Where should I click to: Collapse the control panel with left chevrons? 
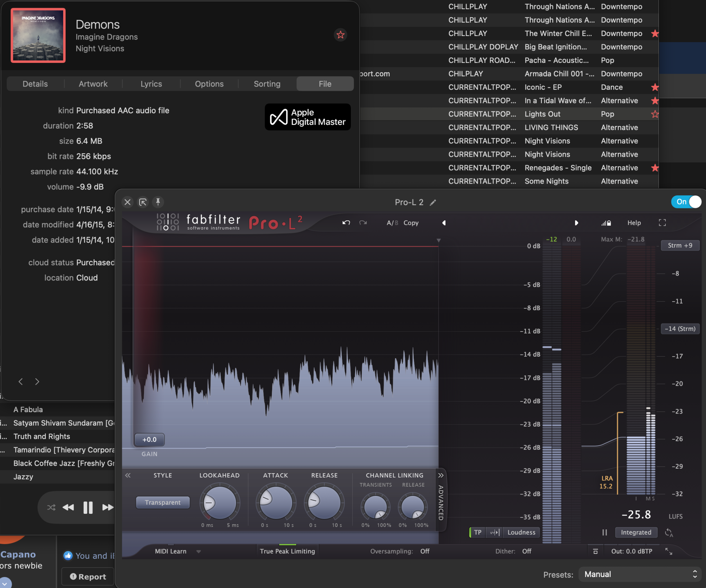(x=128, y=475)
